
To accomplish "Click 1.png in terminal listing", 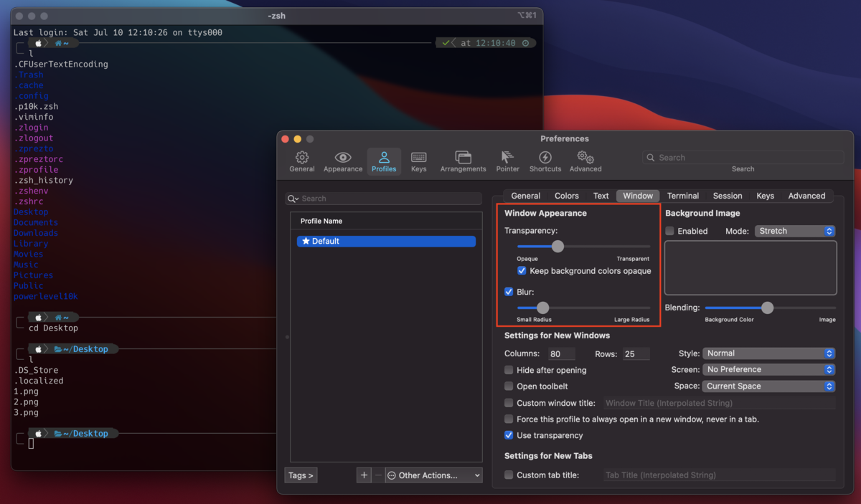I will [26, 391].
